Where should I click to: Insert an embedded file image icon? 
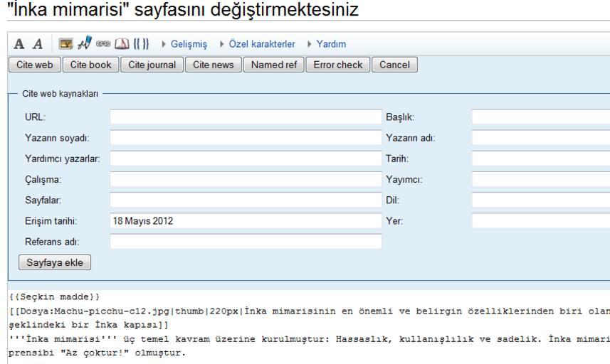click(x=65, y=44)
